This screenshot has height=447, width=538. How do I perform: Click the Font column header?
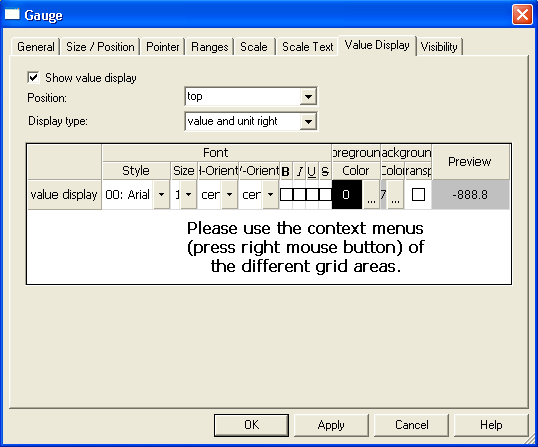(x=216, y=152)
